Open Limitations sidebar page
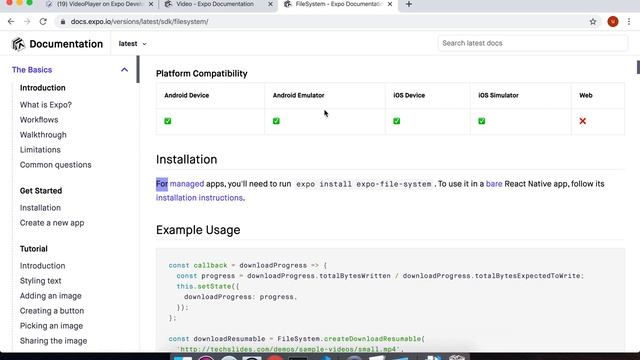This screenshot has width=640, height=360. (40, 150)
